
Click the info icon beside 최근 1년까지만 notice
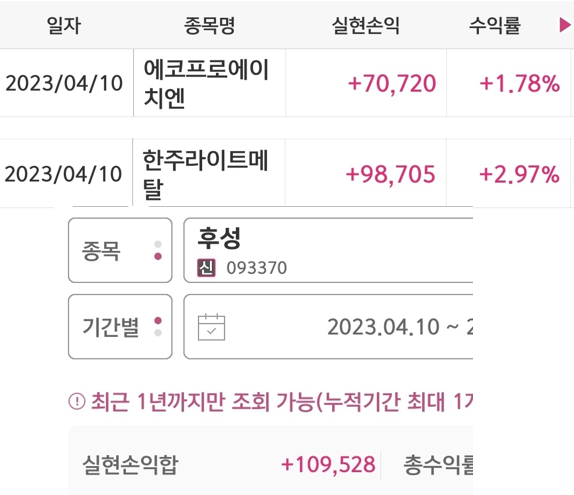pyautogui.click(x=77, y=402)
